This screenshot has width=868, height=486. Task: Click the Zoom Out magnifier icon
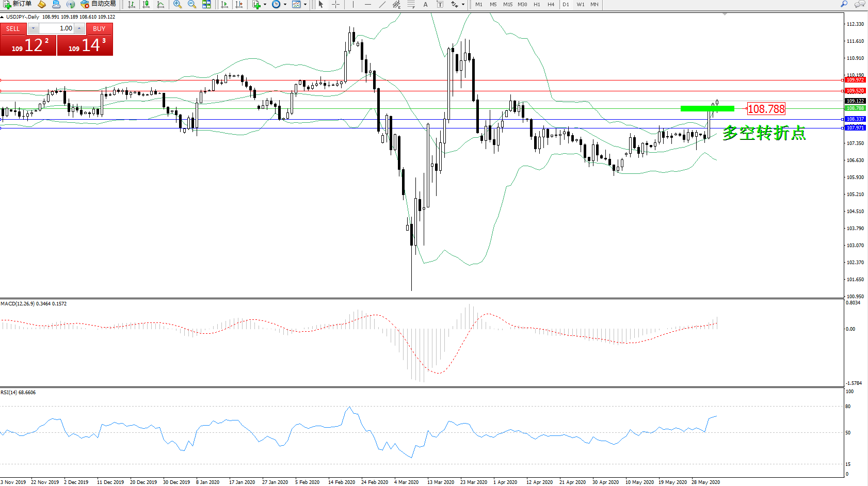192,5
